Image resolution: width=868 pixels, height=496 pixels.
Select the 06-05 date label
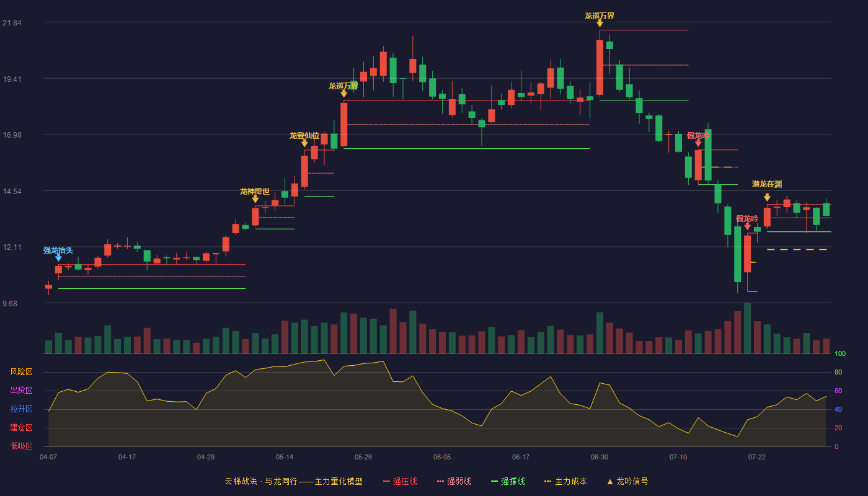click(442, 457)
